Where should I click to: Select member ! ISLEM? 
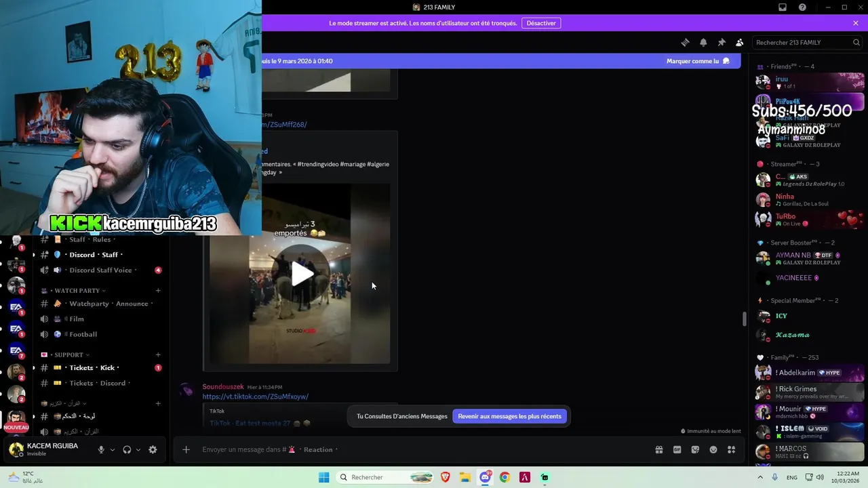tap(809, 431)
